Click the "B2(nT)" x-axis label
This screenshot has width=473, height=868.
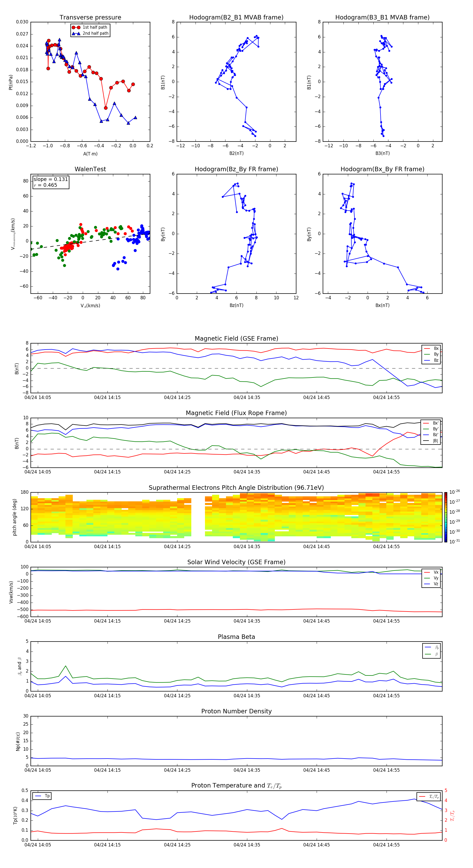coord(236,153)
